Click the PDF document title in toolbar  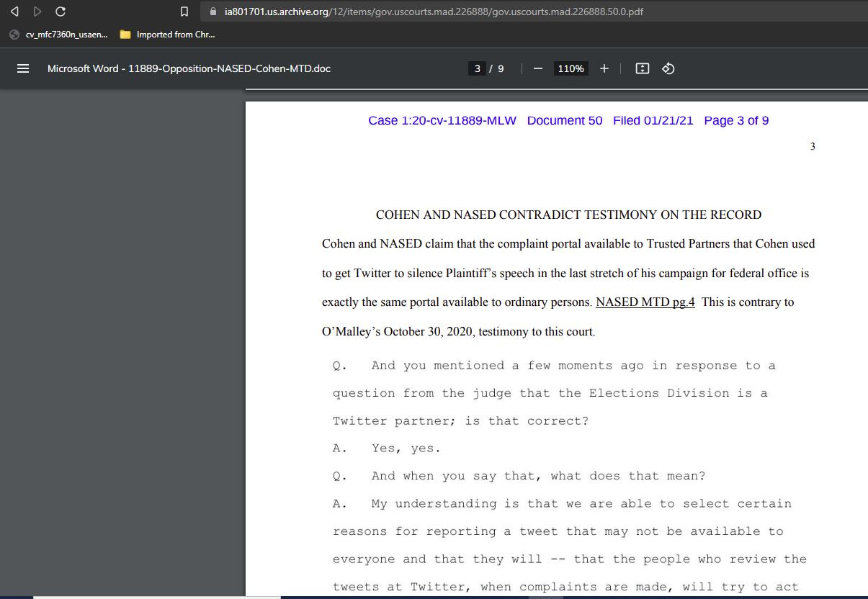(x=189, y=69)
